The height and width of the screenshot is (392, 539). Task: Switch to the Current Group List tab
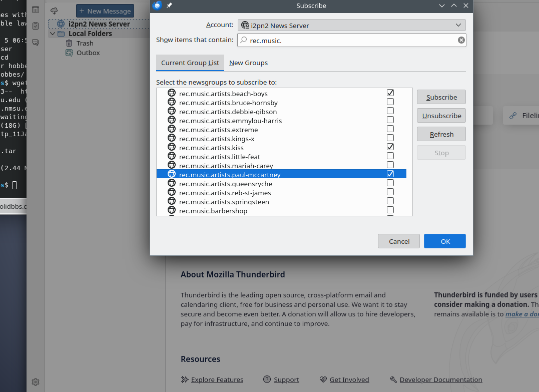190,63
